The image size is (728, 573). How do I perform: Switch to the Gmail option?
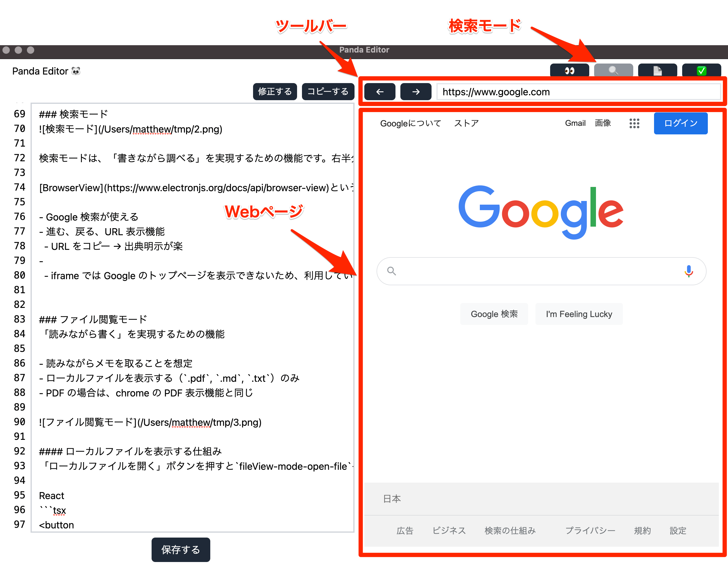click(575, 123)
